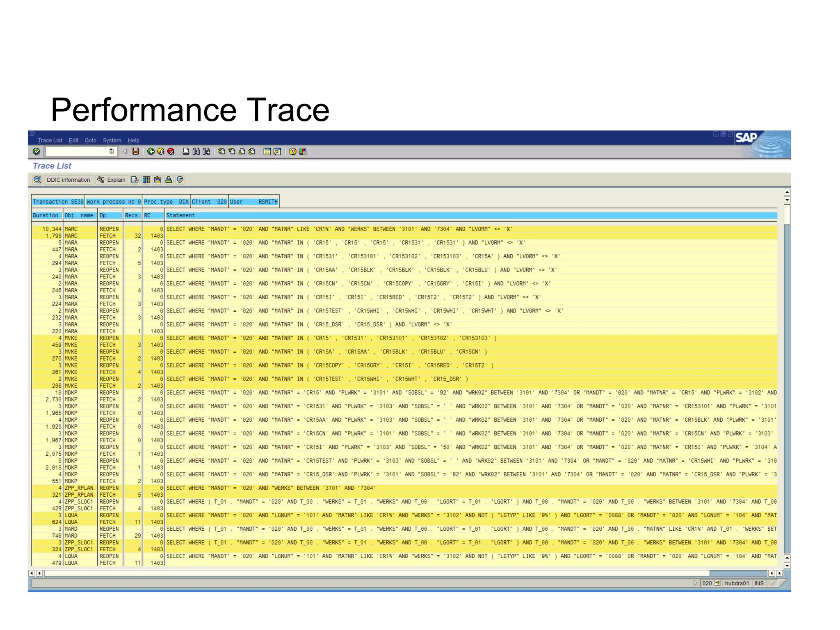Click the Create New Session icon

267,151
